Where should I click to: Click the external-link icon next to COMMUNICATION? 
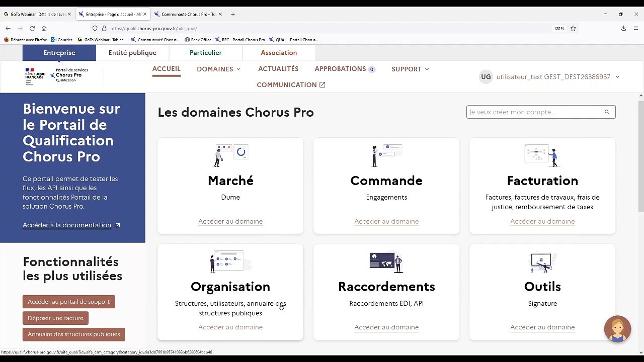tap(323, 85)
